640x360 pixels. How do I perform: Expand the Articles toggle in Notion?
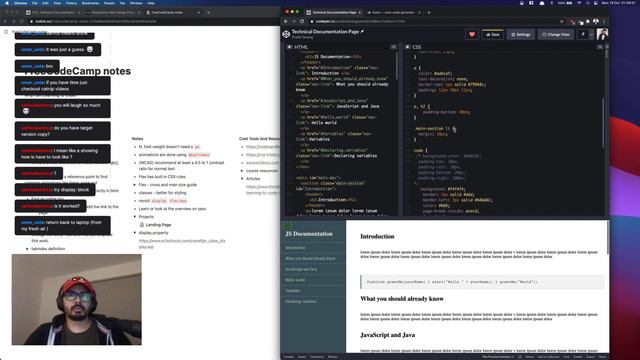click(242, 178)
